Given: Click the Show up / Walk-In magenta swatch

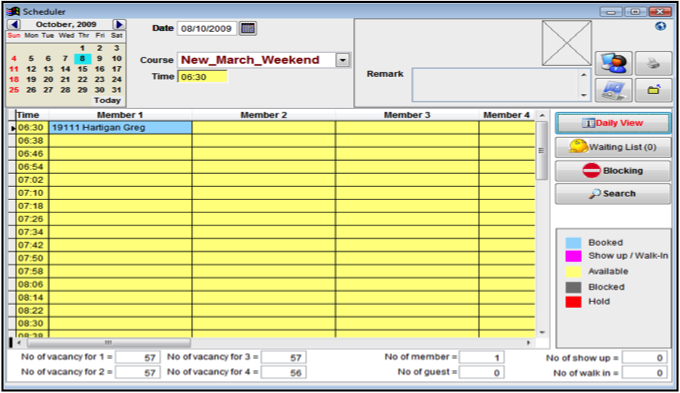Looking at the screenshot, I should coord(573,256).
